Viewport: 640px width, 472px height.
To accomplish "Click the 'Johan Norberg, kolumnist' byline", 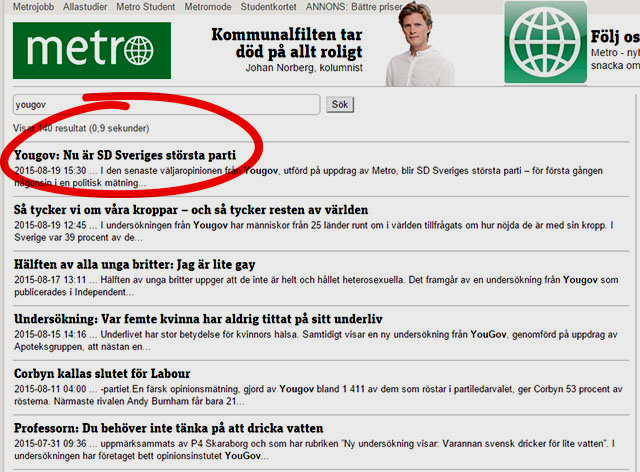I will pyautogui.click(x=304, y=68).
